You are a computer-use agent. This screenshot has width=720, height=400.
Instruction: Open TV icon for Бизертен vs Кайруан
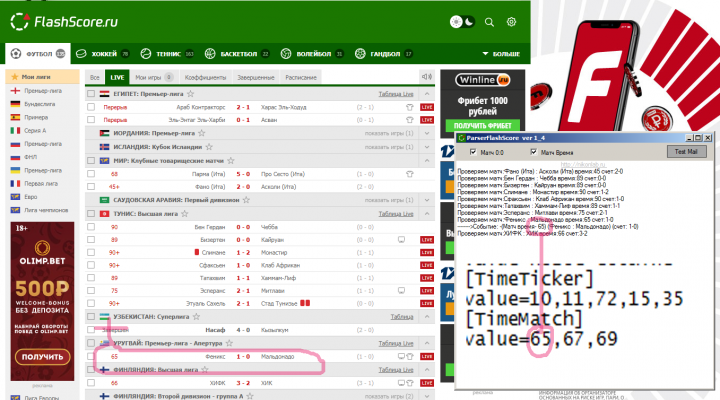(x=401, y=240)
